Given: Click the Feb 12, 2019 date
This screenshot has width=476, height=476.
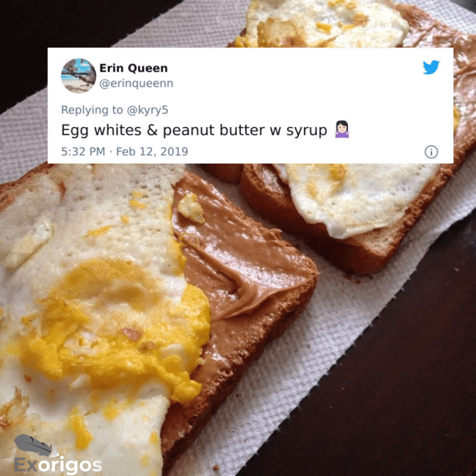Looking at the screenshot, I should [x=152, y=152].
